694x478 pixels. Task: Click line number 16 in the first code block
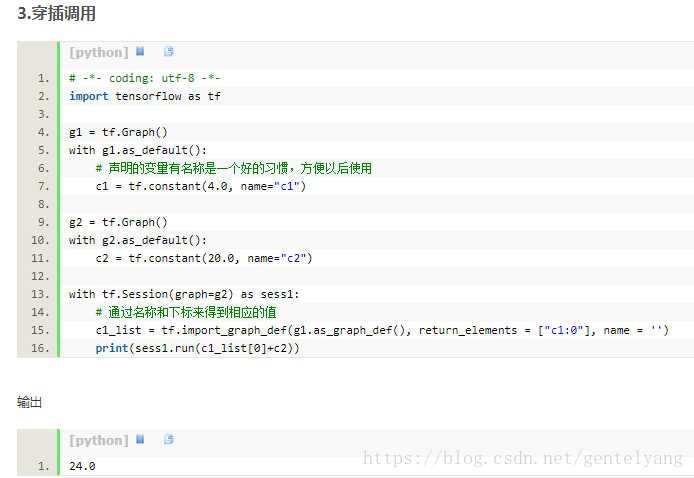pos(40,348)
